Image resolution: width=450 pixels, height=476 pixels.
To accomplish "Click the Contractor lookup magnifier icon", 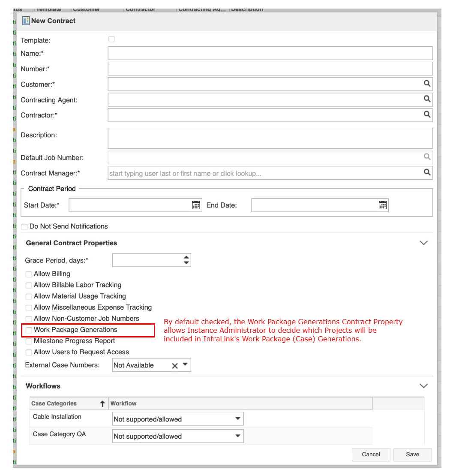I will (x=427, y=114).
